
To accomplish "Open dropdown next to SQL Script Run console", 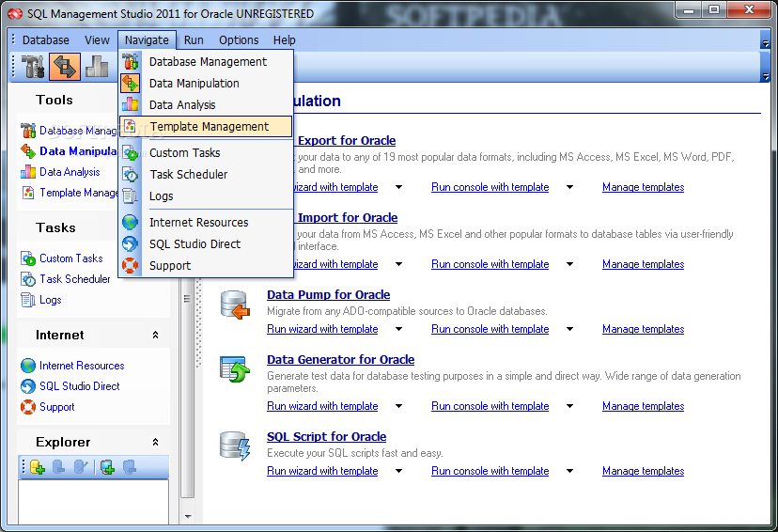I will [569, 471].
